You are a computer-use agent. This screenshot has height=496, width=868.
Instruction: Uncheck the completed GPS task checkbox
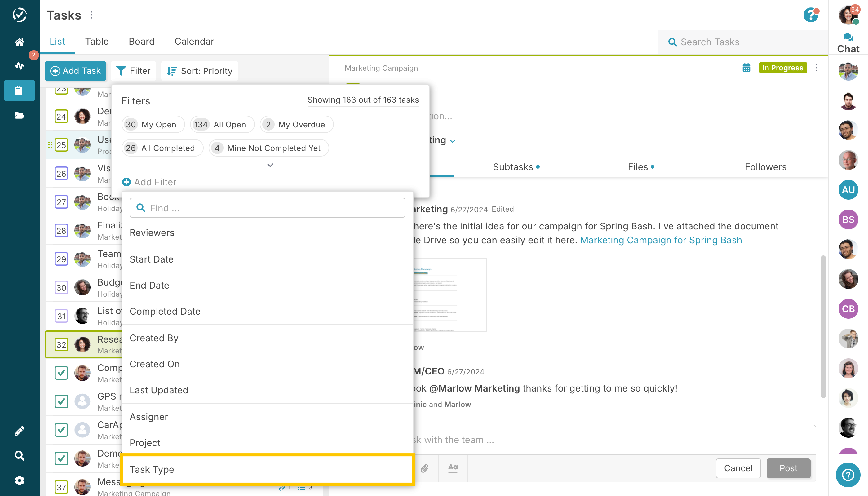[x=61, y=401]
